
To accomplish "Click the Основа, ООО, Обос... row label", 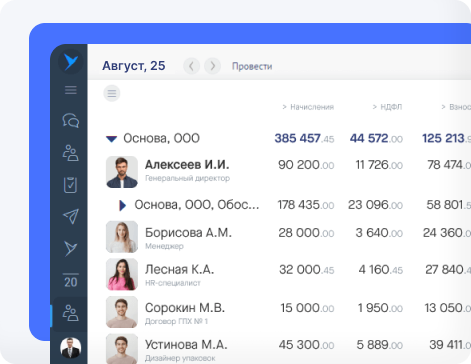I will click(197, 205).
